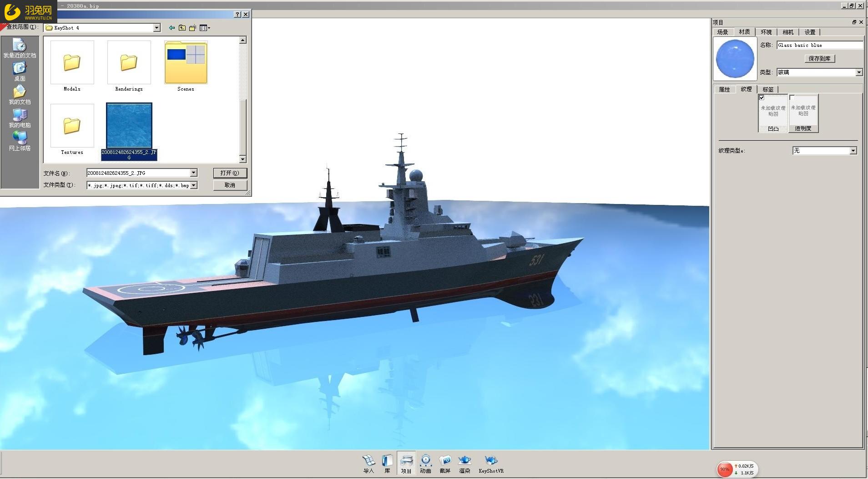Click the Open (打开) button
The height and width of the screenshot is (479, 868).
[x=230, y=173]
